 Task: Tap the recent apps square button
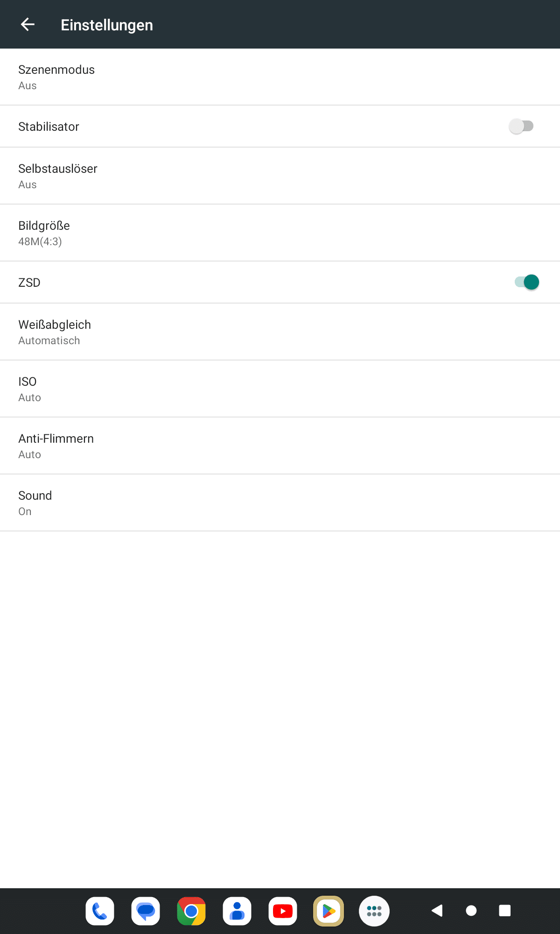tap(505, 911)
